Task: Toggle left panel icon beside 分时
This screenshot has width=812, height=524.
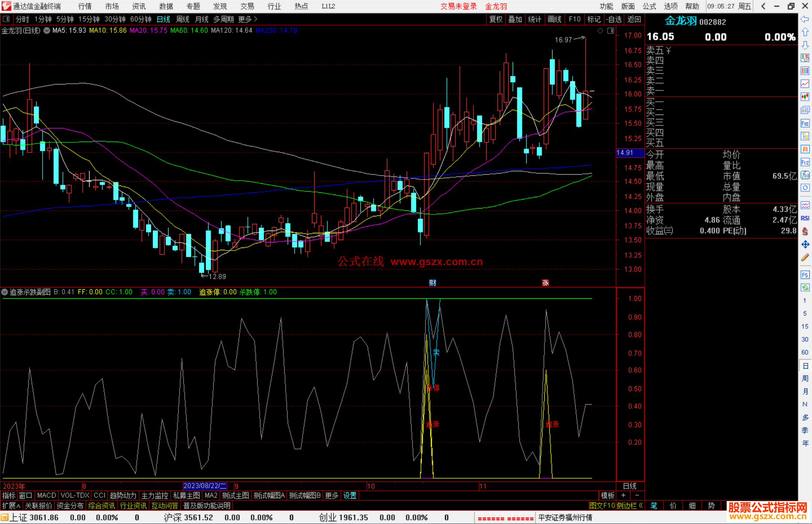Action: click(6, 19)
